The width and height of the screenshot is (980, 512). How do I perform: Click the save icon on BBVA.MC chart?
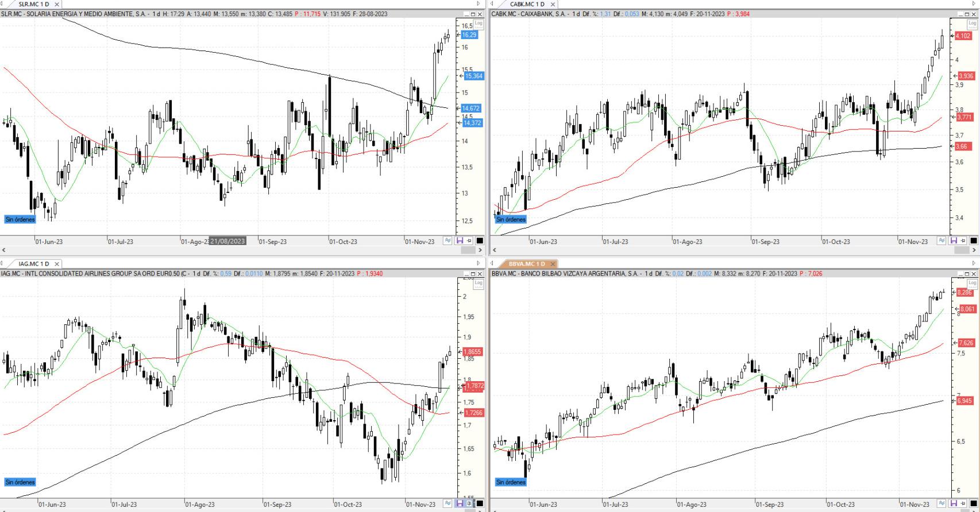(x=954, y=503)
